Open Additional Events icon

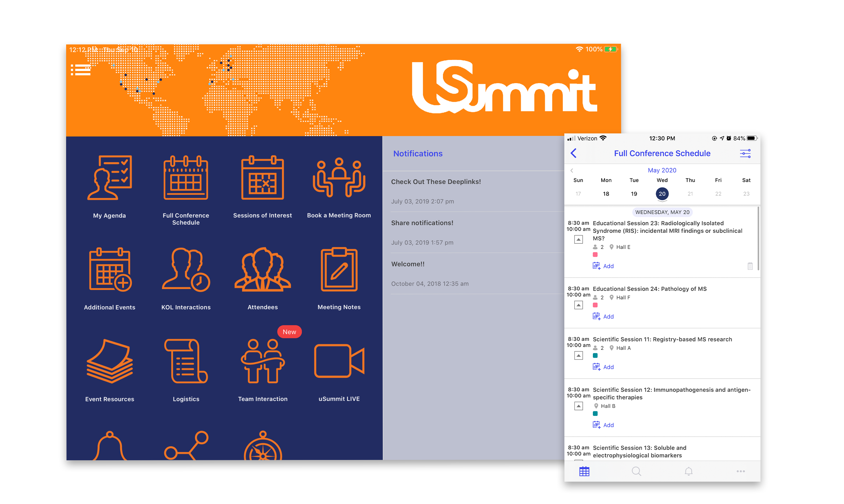click(x=110, y=269)
